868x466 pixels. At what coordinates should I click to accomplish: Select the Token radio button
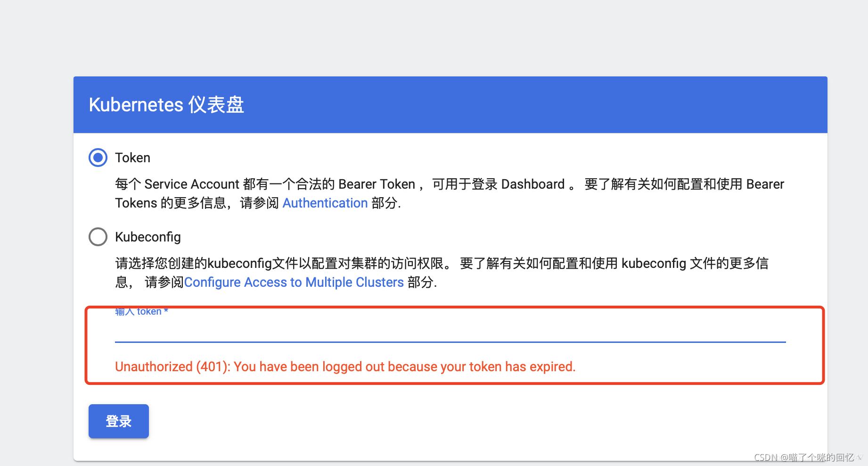click(98, 158)
